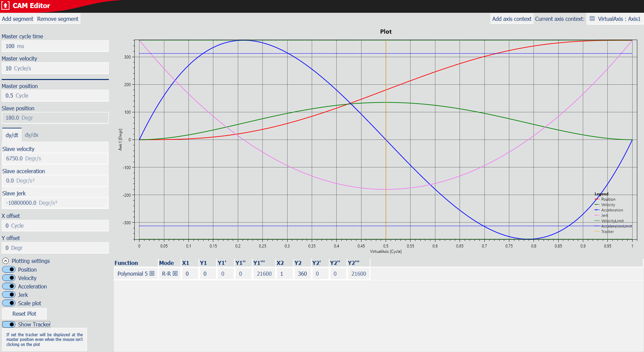Image resolution: width=644 pixels, height=352 pixels.
Task: Collapse the Plotting settings section
Action: (6, 261)
